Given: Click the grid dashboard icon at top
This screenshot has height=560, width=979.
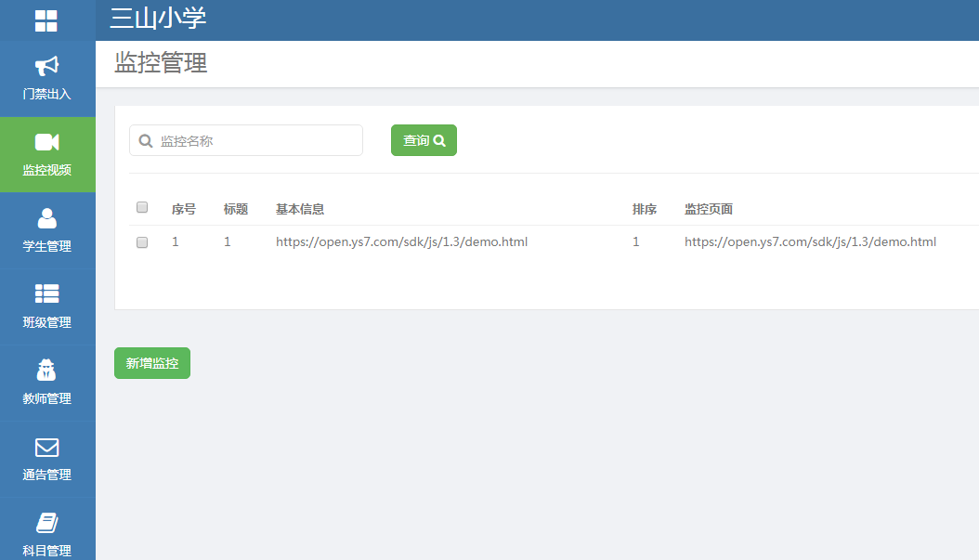Looking at the screenshot, I should [46, 20].
